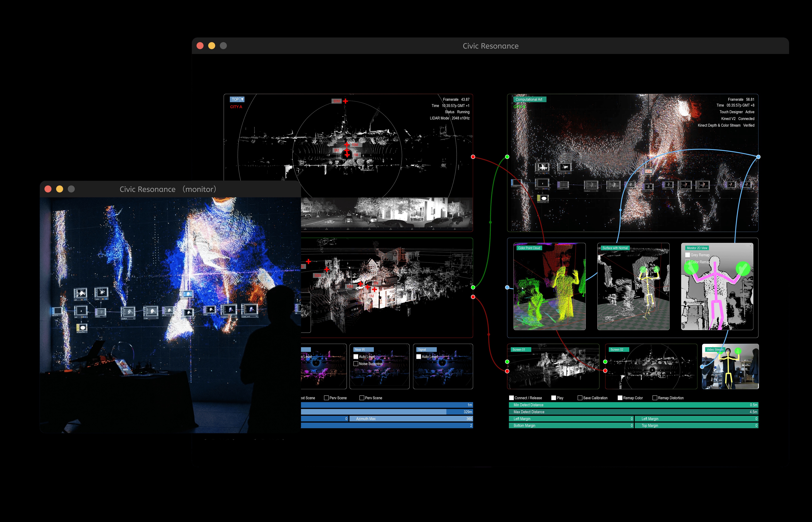
Task: Open the TOP view dropdown
Action: click(242, 99)
